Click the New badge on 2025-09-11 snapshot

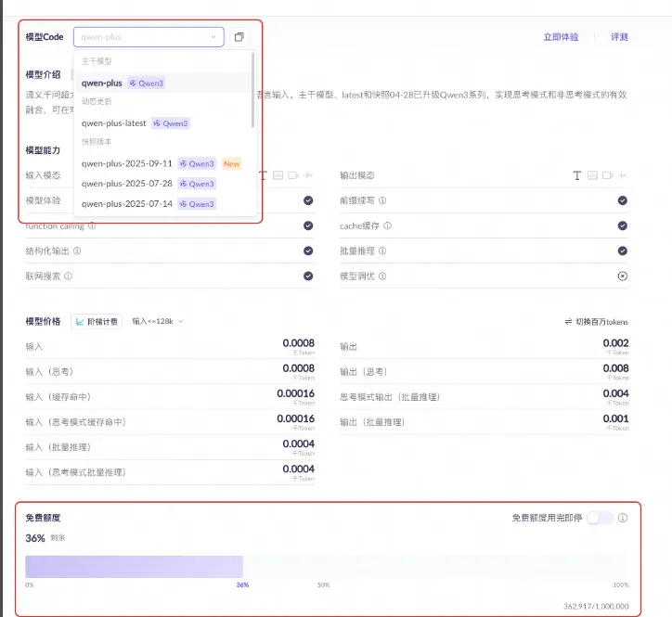pos(231,163)
